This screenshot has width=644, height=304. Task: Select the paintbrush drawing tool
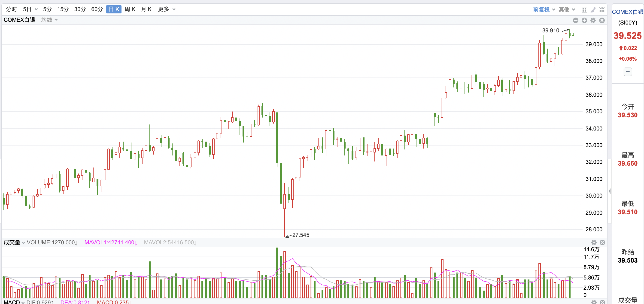click(x=593, y=10)
